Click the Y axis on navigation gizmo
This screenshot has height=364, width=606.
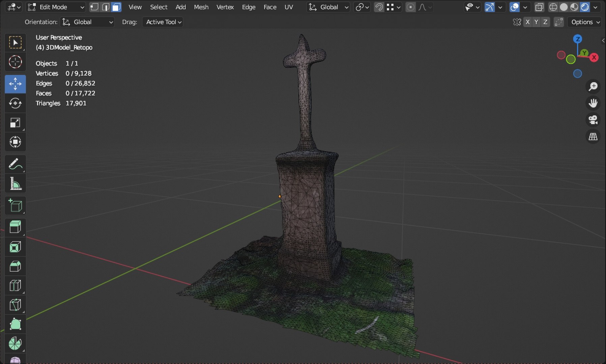click(584, 53)
